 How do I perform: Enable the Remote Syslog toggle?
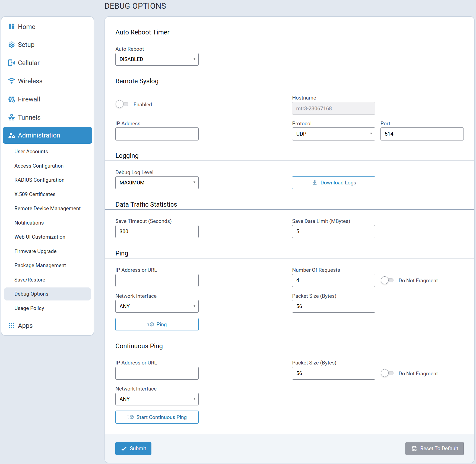point(122,104)
